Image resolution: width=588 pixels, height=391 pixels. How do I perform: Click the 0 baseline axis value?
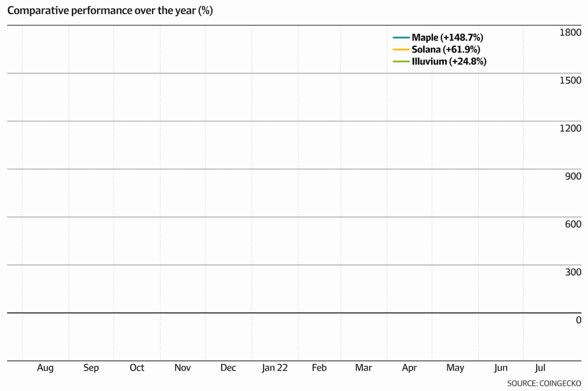(578, 320)
